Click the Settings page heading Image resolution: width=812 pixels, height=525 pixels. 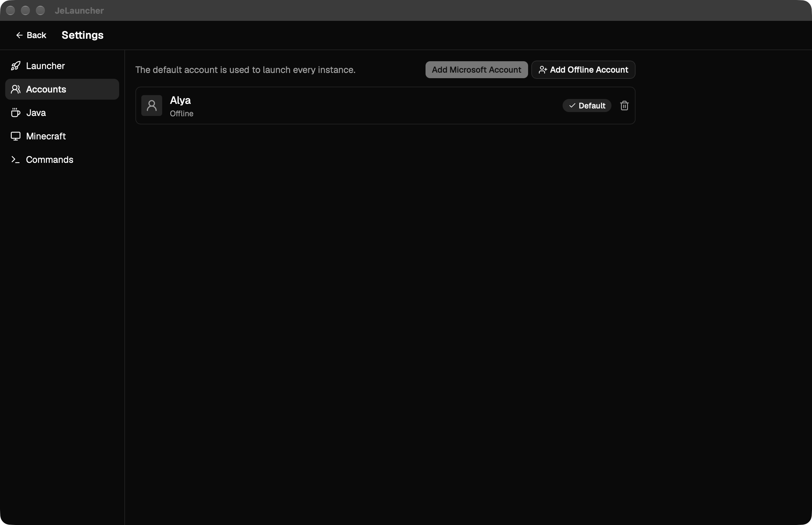[82, 35]
